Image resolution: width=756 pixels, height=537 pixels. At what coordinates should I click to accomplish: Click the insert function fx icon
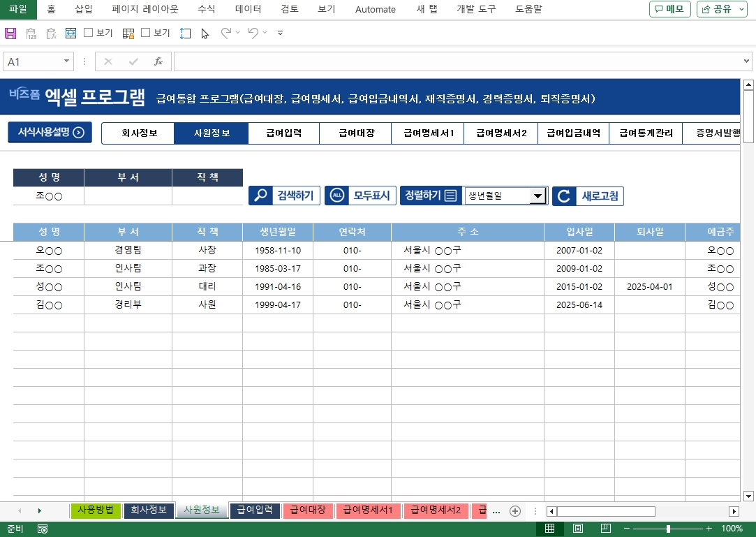[158, 61]
